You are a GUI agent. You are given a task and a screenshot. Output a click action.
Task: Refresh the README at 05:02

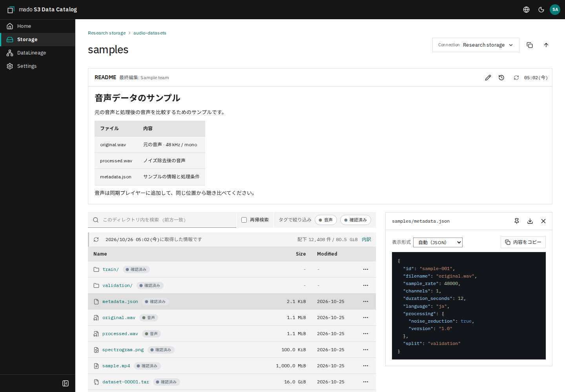point(516,78)
